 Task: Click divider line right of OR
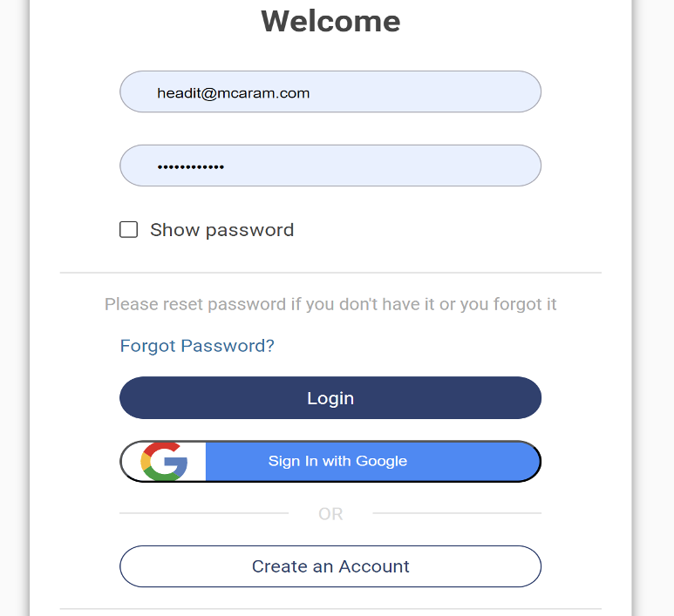point(457,513)
